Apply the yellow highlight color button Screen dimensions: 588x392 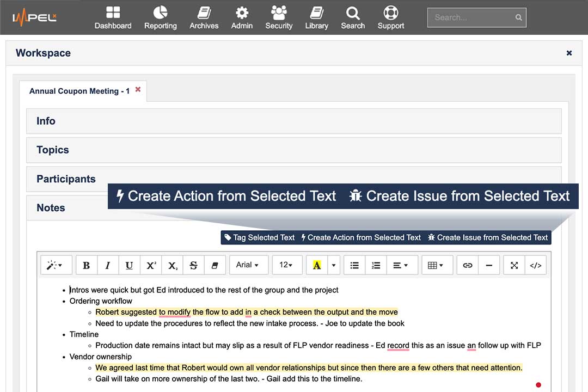click(x=317, y=265)
